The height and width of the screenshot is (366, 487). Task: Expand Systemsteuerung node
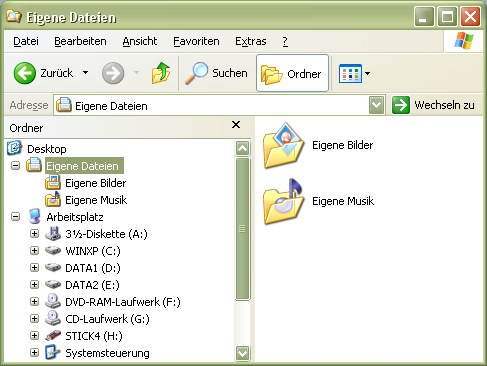34,353
